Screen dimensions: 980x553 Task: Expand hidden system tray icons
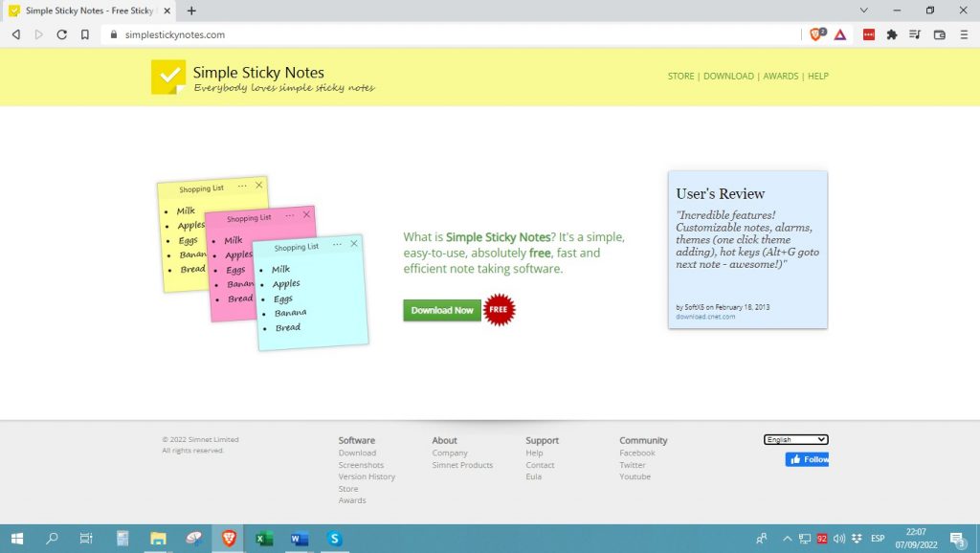787,539
